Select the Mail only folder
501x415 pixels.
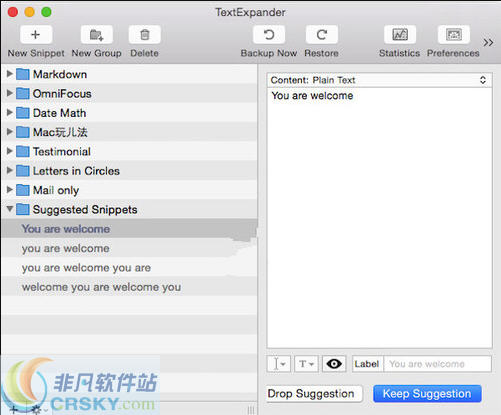tap(129, 190)
